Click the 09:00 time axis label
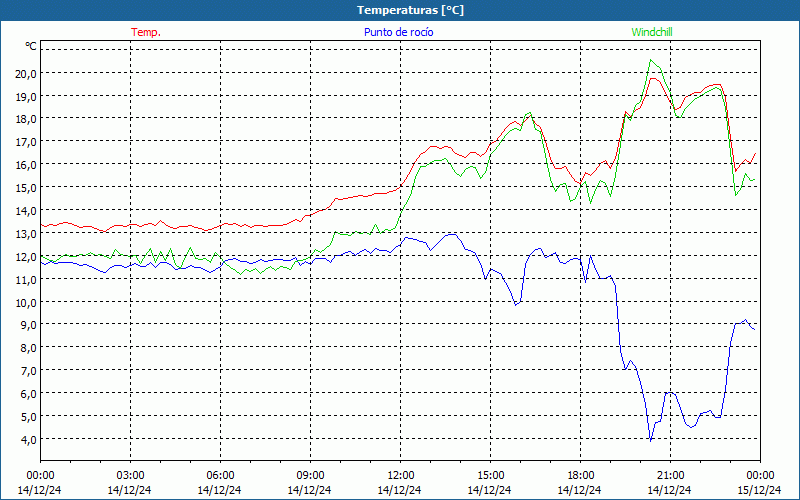Image resolution: width=800 pixels, height=500 pixels. pos(310,476)
